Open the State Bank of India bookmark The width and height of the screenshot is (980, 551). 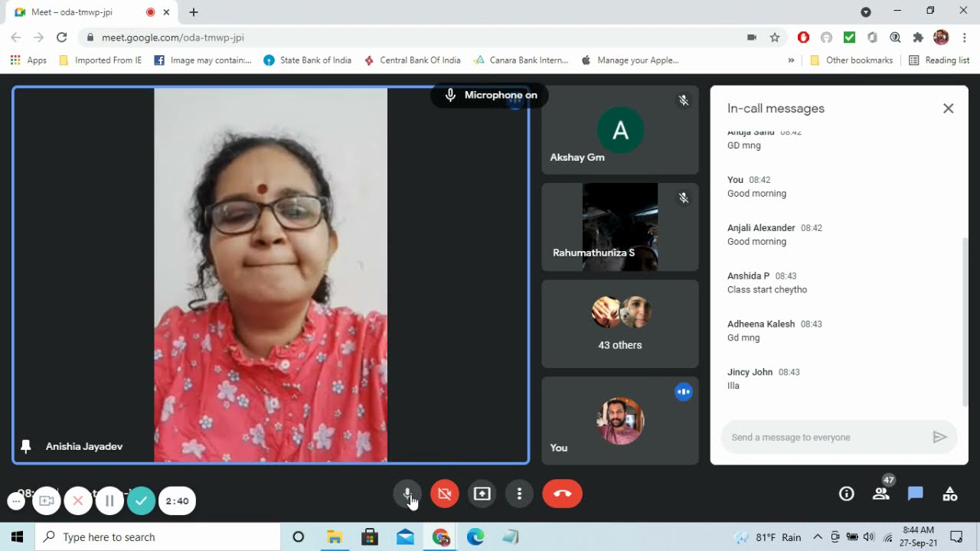(307, 60)
